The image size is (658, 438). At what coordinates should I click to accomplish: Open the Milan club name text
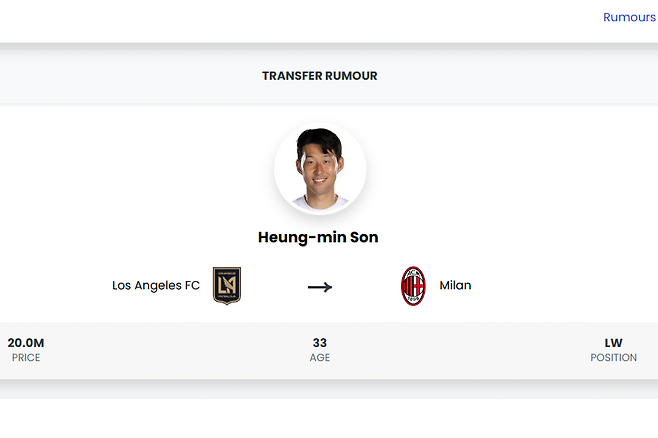pos(455,286)
